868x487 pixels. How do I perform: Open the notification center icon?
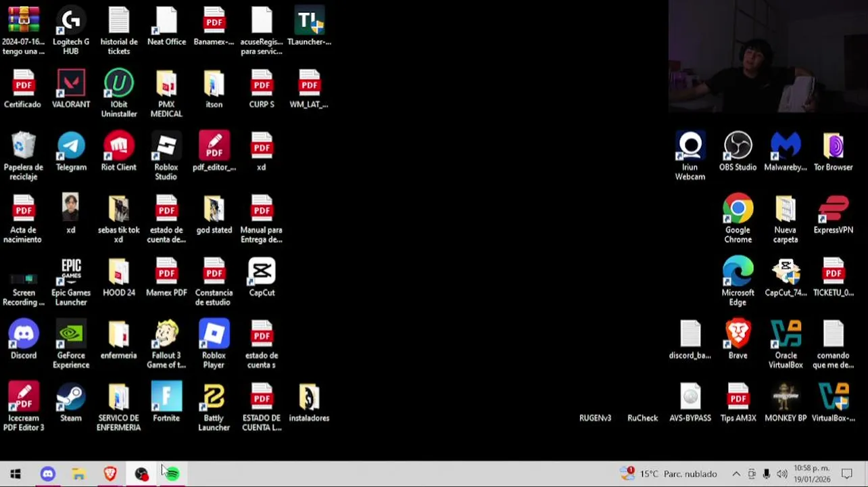pos(847,474)
